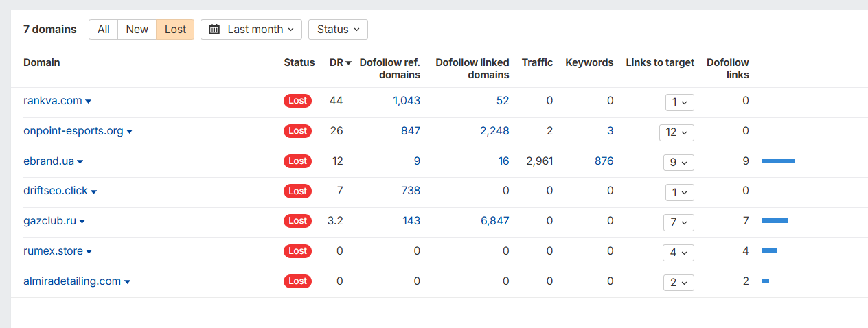This screenshot has width=868, height=328.
Task: Open links to target dropdown for driftseo.click
Action: click(680, 192)
